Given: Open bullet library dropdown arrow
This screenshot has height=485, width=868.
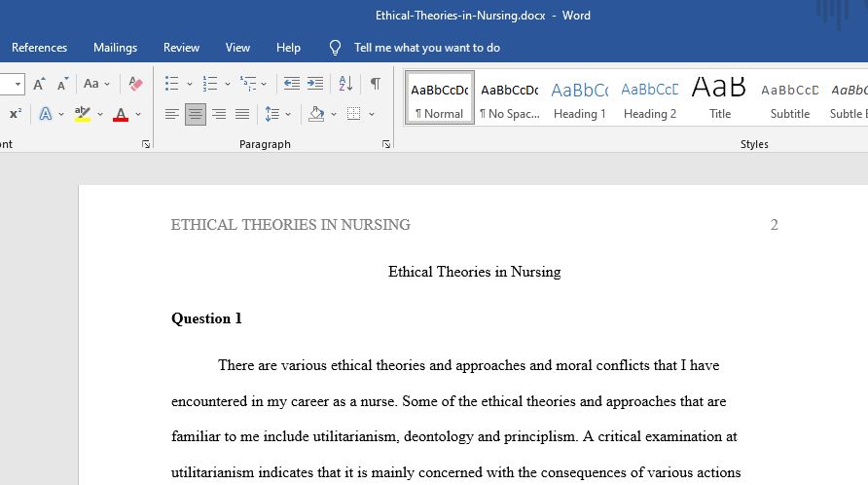Looking at the screenshot, I should [190, 84].
